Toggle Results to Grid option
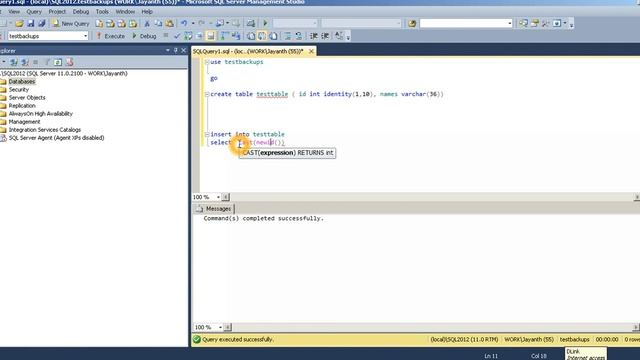This screenshot has height=360, width=640. tap(262, 36)
